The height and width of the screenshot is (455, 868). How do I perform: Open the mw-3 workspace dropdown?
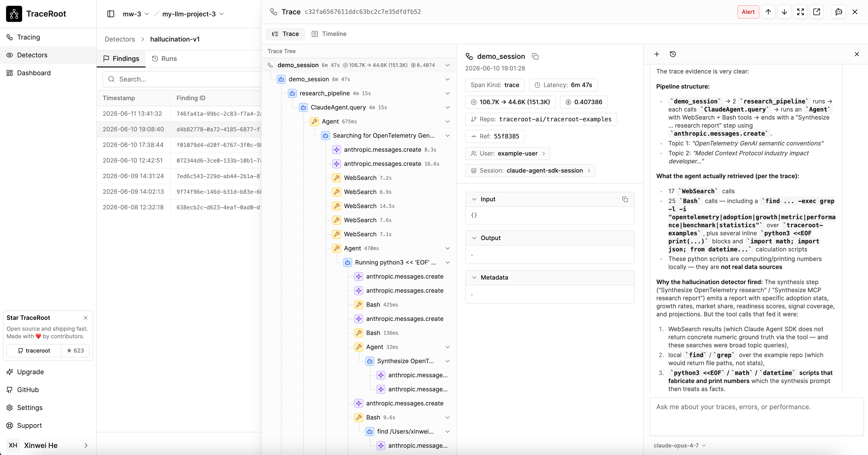coord(135,14)
